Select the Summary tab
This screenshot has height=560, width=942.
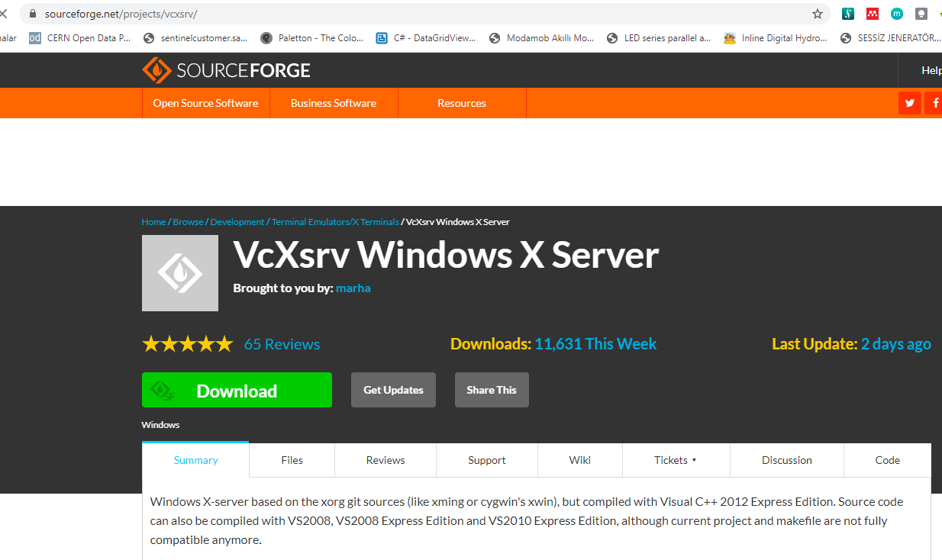195,460
